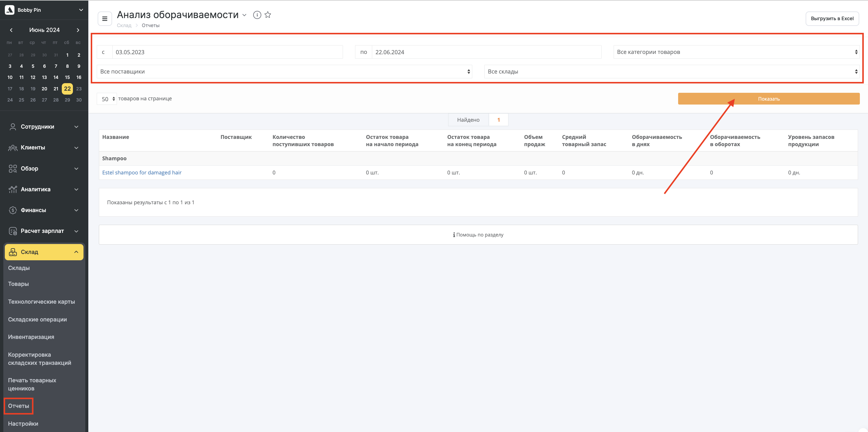Click the Показаны результаты с 1 по 1 text
Image resolution: width=868 pixels, height=432 pixels.
(x=151, y=202)
